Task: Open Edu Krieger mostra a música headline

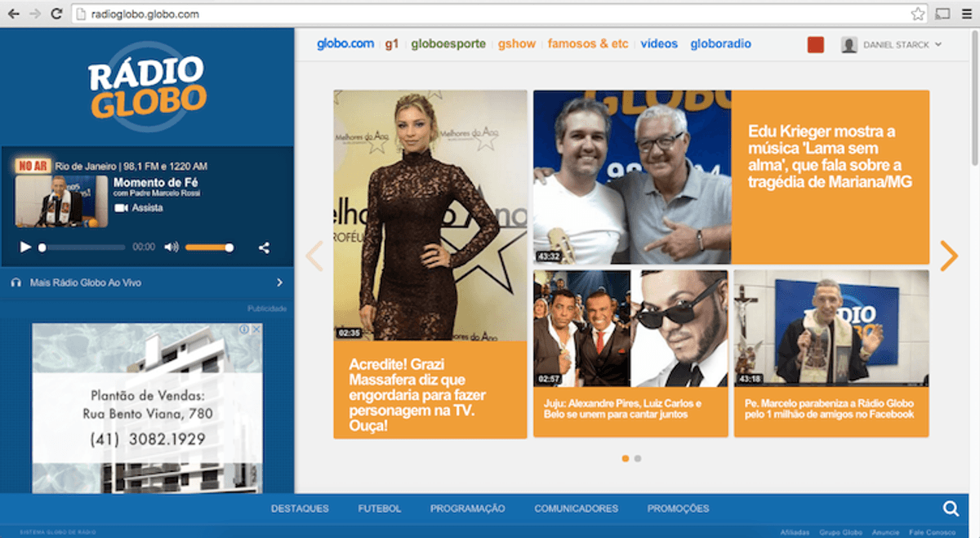Action: point(830,157)
